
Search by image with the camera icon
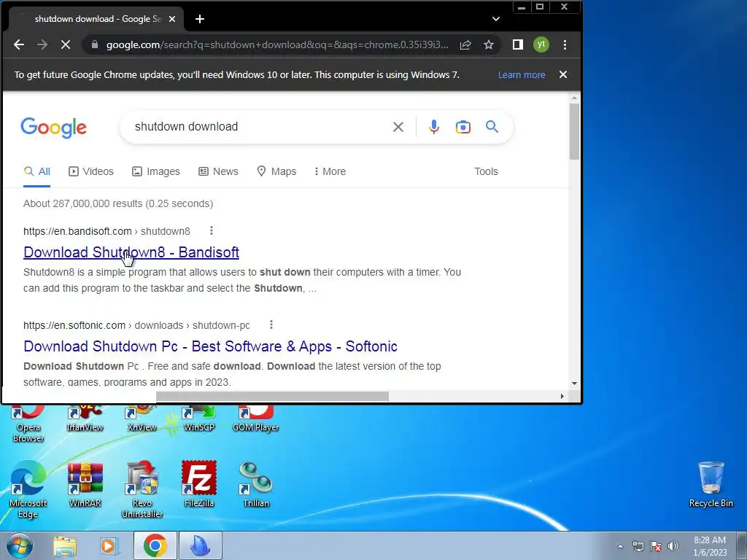click(463, 127)
